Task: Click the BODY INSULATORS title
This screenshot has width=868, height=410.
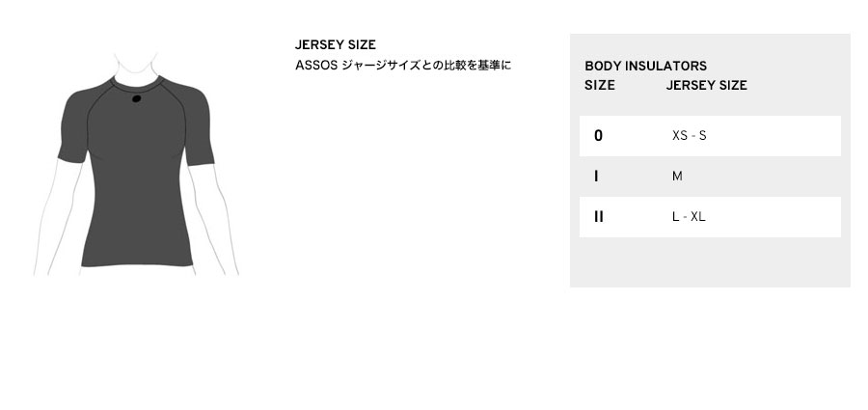Action: click(x=645, y=66)
